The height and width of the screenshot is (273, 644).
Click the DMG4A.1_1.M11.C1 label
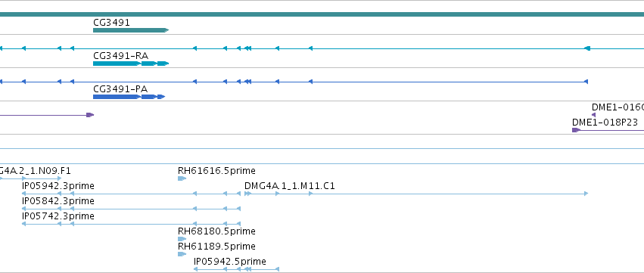(290, 186)
